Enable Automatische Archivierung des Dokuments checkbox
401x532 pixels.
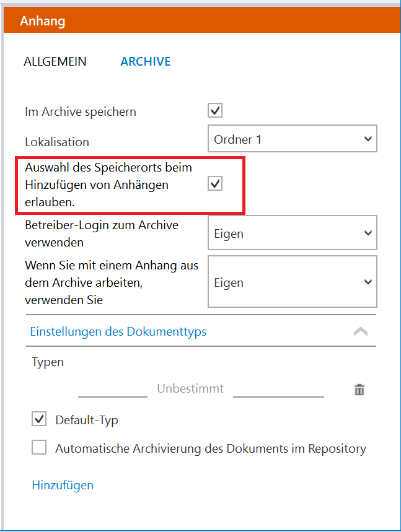click(39, 447)
